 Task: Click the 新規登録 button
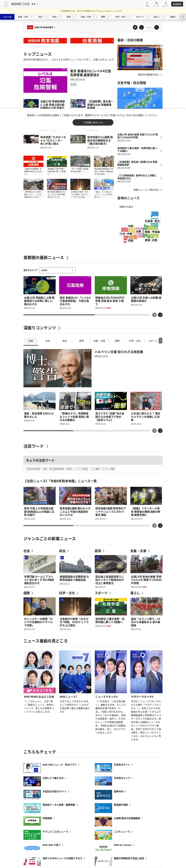click(x=177, y=4)
